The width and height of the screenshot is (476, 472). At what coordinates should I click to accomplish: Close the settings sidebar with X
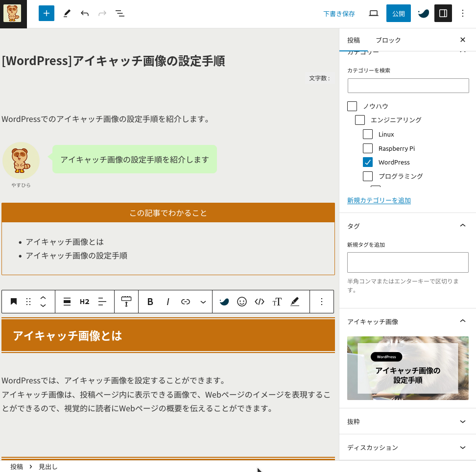click(463, 40)
